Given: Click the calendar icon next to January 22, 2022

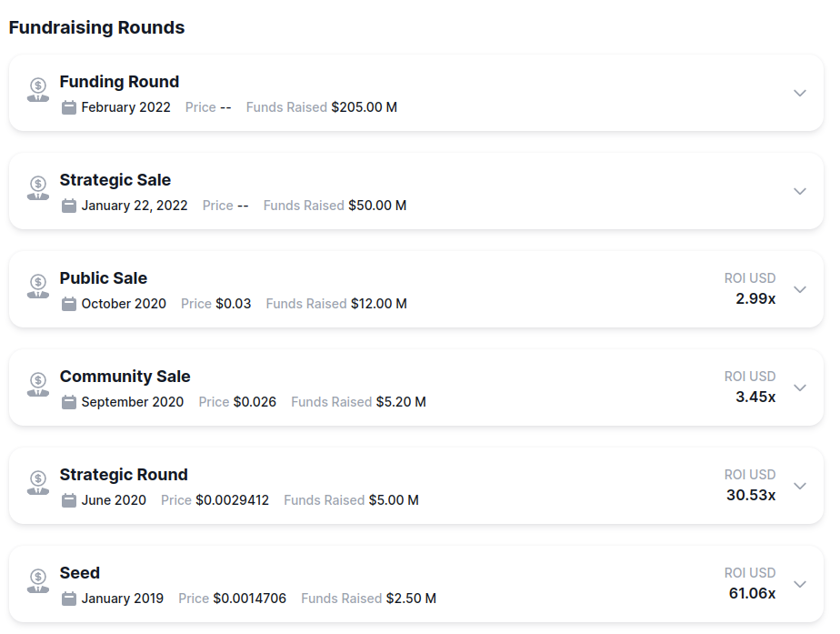Looking at the screenshot, I should (69, 206).
